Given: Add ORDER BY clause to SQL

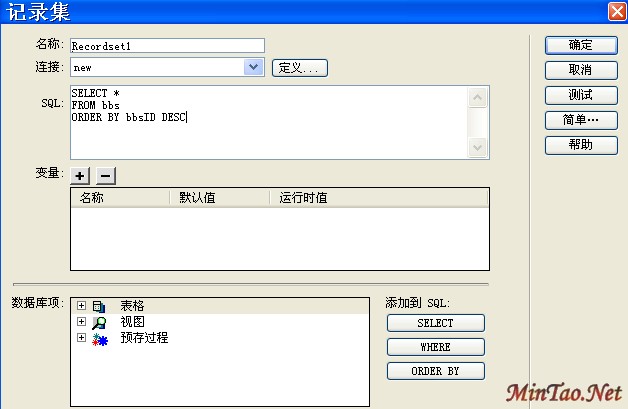Looking at the screenshot, I should (435, 371).
